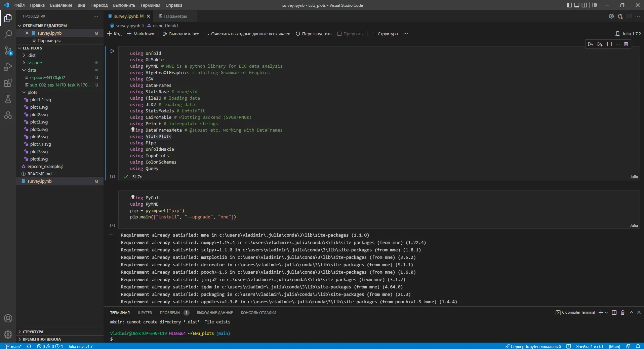Screen dimensions: 644x349
Task: Run the first cell with using statements
Action: coord(112,51)
